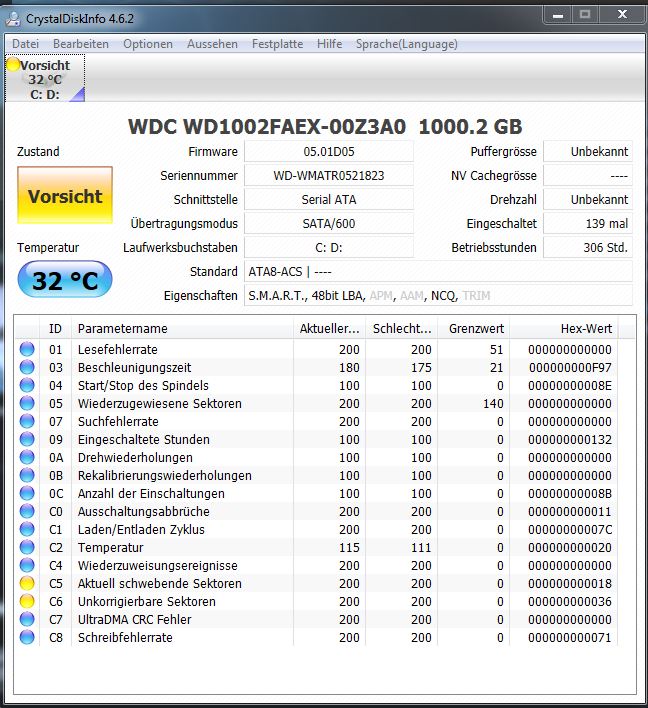Click hex value 000000000132
648x708 pixels.
pos(570,439)
